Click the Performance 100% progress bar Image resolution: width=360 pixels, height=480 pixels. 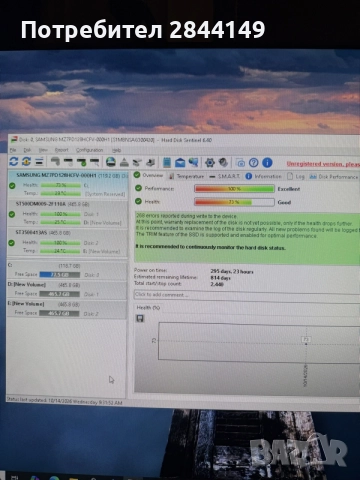[x=234, y=189]
